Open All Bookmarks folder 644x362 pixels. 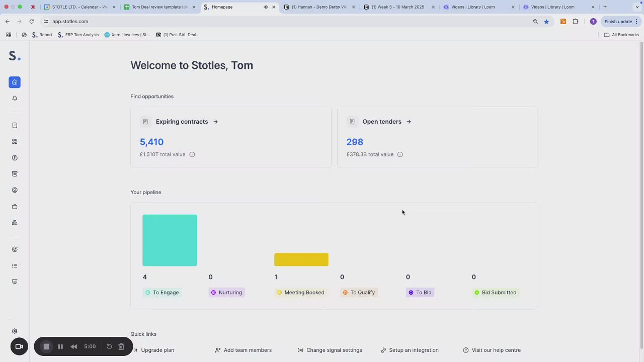pyautogui.click(x=621, y=35)
